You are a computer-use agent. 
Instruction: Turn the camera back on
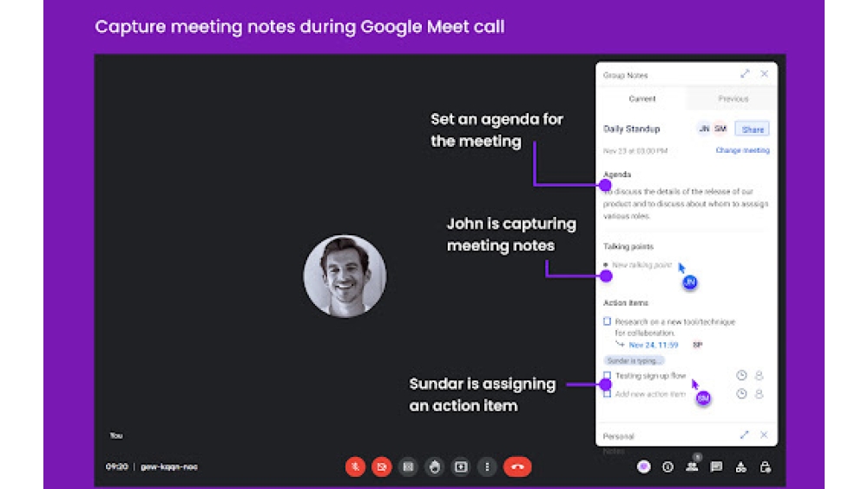381,466
